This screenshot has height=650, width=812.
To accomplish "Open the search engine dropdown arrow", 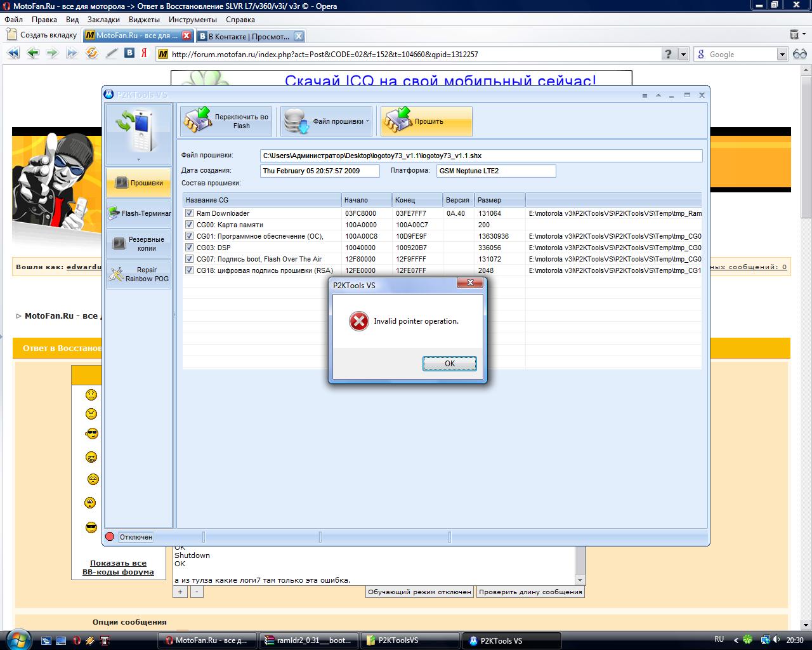I will tap(782, 55).
